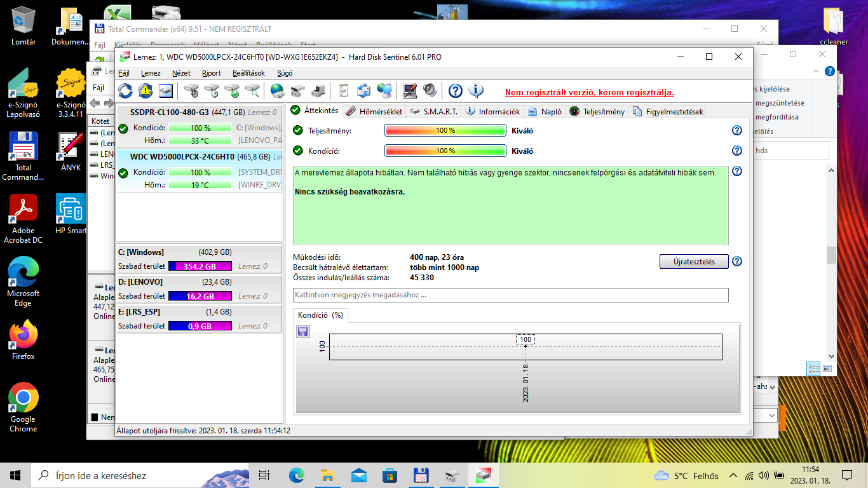Open Total Commander from the taskbar
The image size is (868, 488).
[421, 475]
